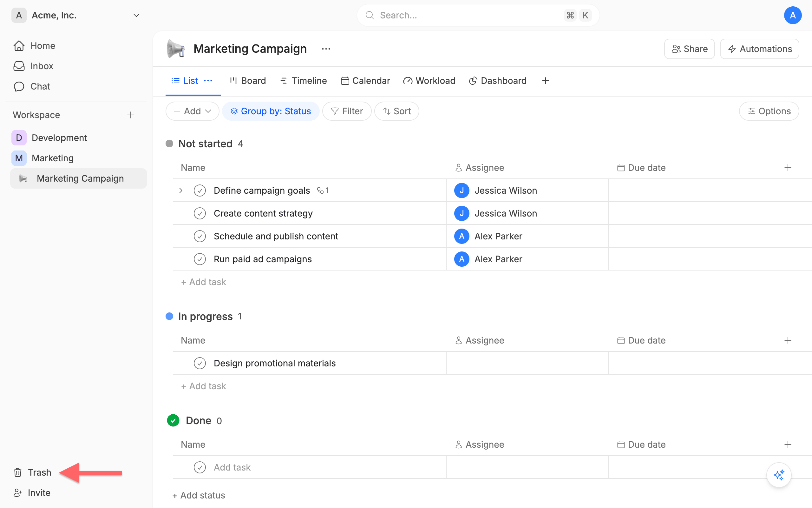This screenshot has height=508, width=812.
Task: Open the Add dropdown menu
Action: click(192, 111)
